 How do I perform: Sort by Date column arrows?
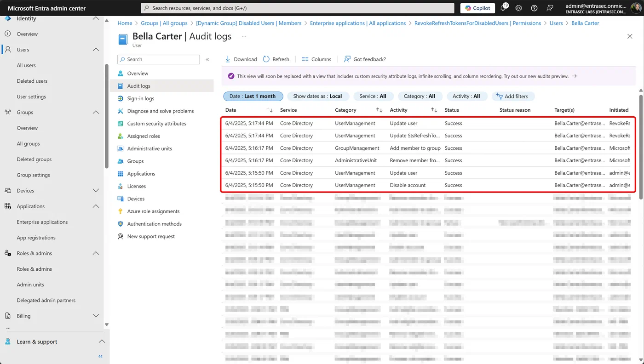point(270,110)
